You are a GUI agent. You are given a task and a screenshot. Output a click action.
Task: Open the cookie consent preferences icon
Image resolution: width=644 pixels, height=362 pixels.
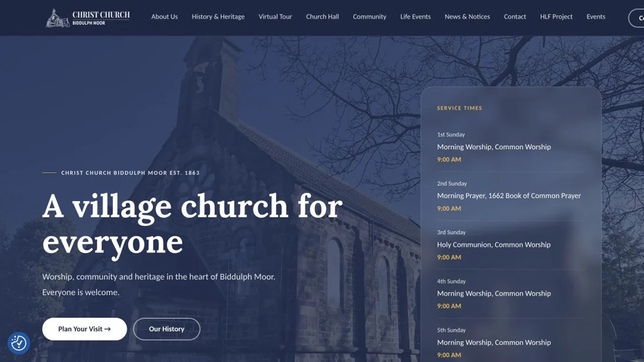coord(18,342)
